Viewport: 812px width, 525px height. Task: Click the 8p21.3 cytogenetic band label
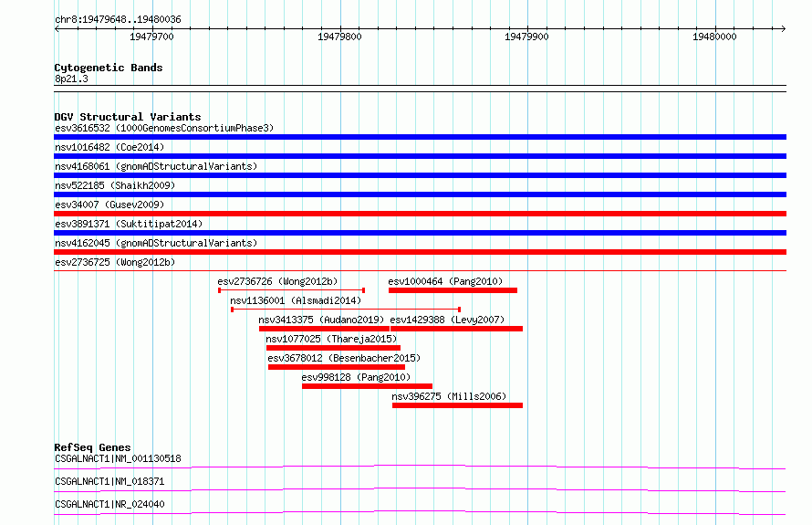(x=71, y=79)
